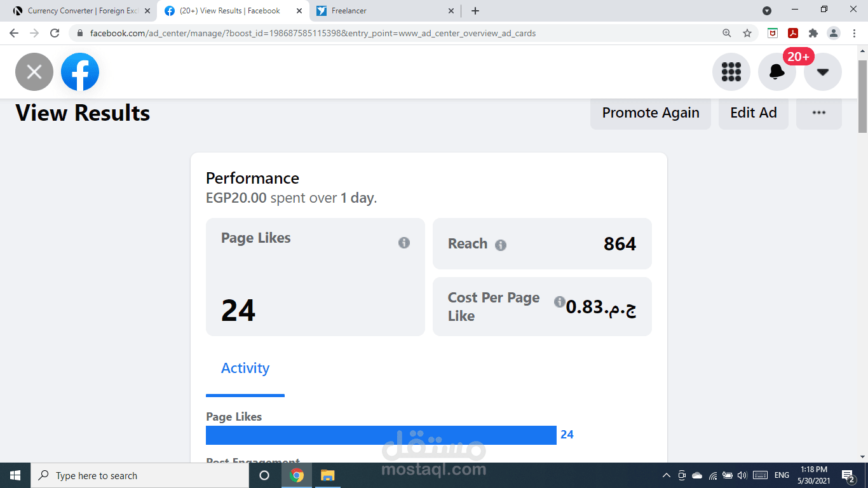
Task: Show hidden system tray icons
Action: [667, 475]
